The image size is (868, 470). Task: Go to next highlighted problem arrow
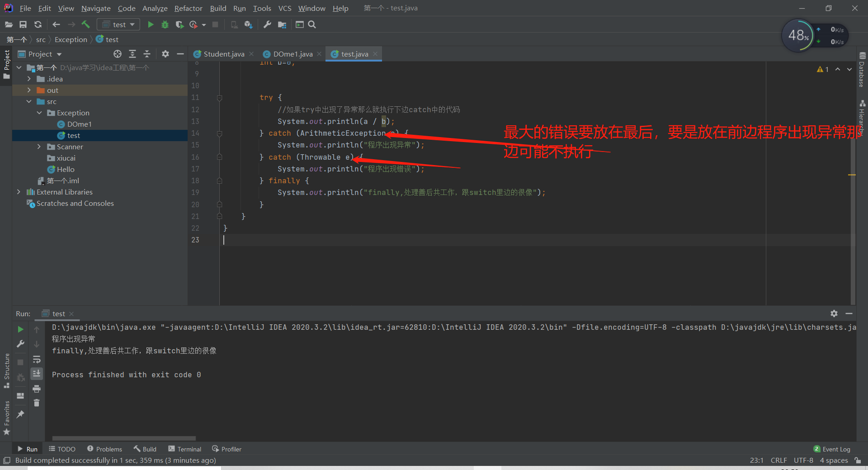coord(849,69)
